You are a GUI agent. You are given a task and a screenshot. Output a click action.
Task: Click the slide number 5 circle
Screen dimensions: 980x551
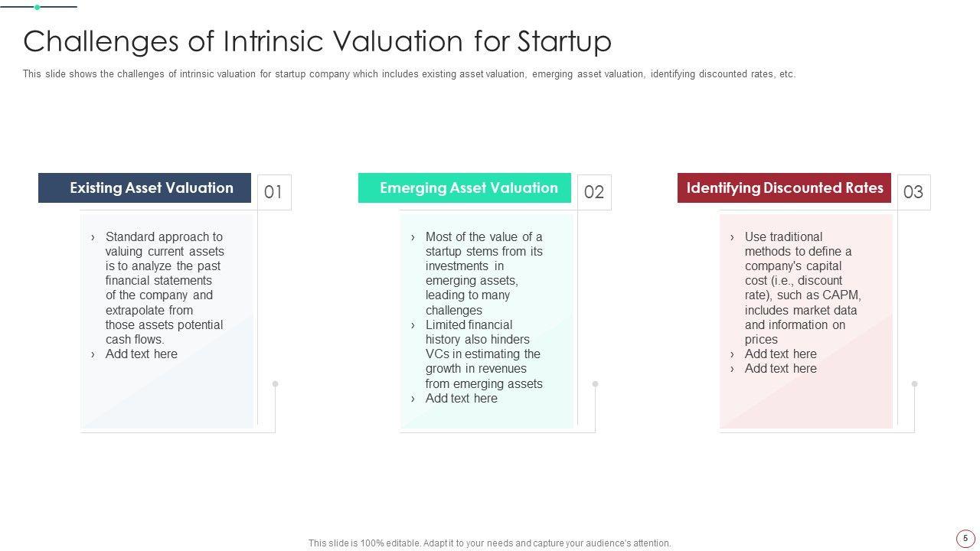[x=965, y=538]
